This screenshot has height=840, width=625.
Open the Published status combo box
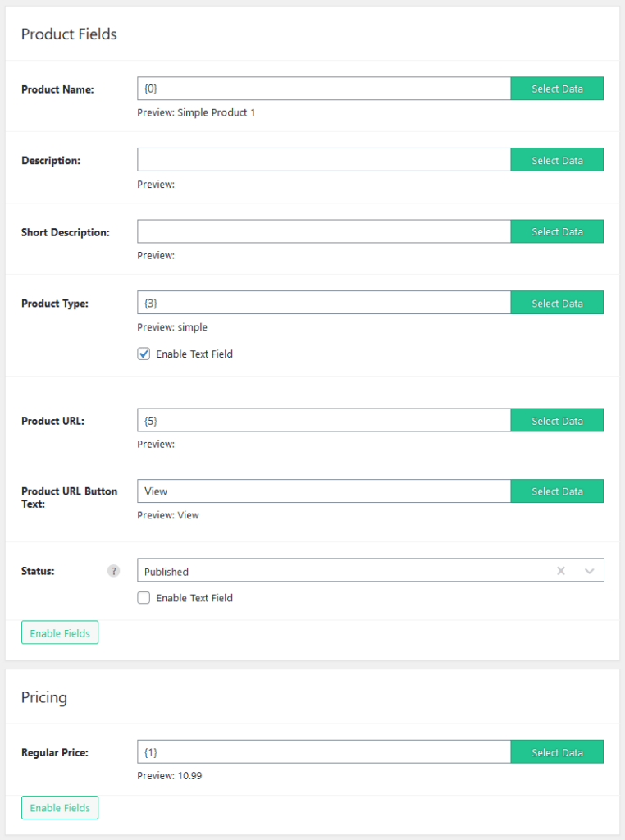[x=371, y=570]
